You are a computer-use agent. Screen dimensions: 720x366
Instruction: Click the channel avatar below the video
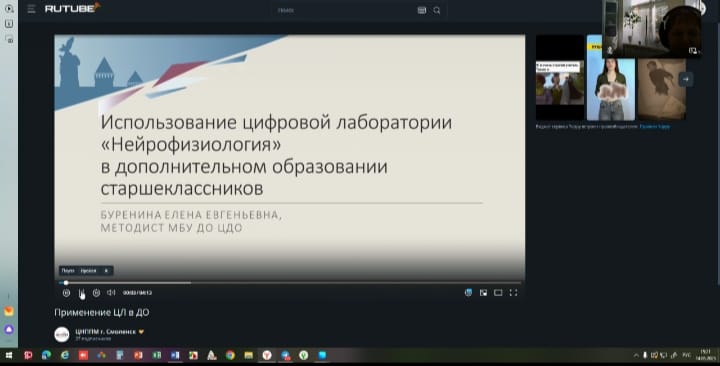click(x=62, y=335)
